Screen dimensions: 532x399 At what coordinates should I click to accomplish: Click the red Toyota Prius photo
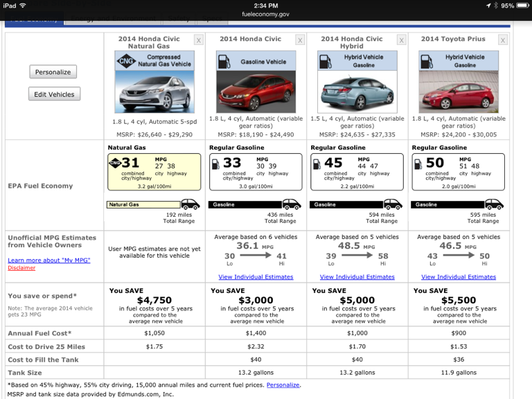(459, 91)
